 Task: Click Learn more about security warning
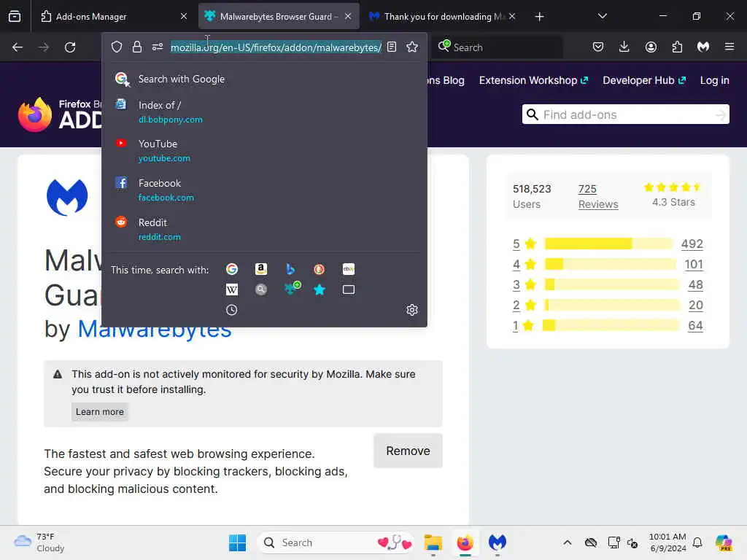[x=99, y=412]
